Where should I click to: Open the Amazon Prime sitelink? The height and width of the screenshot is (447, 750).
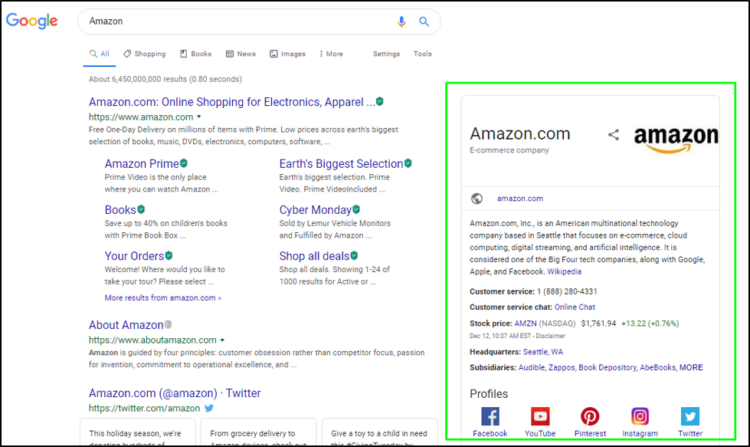click(142, 164)
